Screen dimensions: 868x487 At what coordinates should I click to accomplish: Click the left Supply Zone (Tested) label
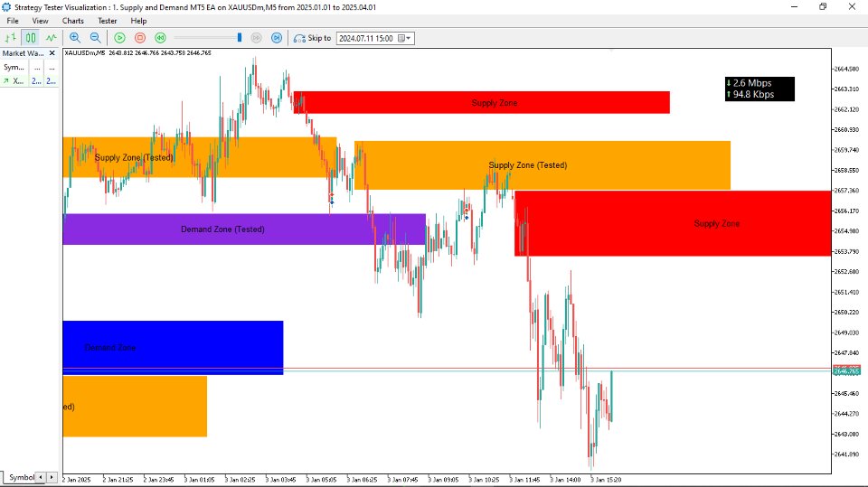click(x=134, y=158)
